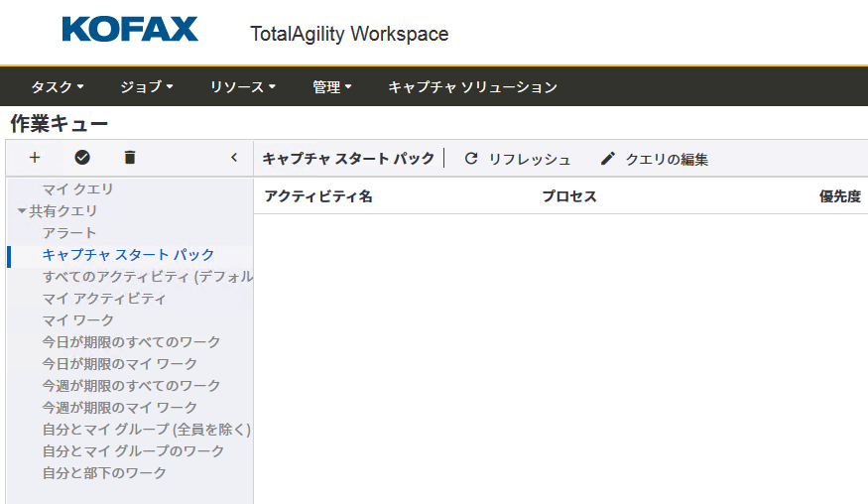This screenshot has width=868, height=504.
Task: Collapse the sidebar with the left chevron
Action: [x=234, y=158]
